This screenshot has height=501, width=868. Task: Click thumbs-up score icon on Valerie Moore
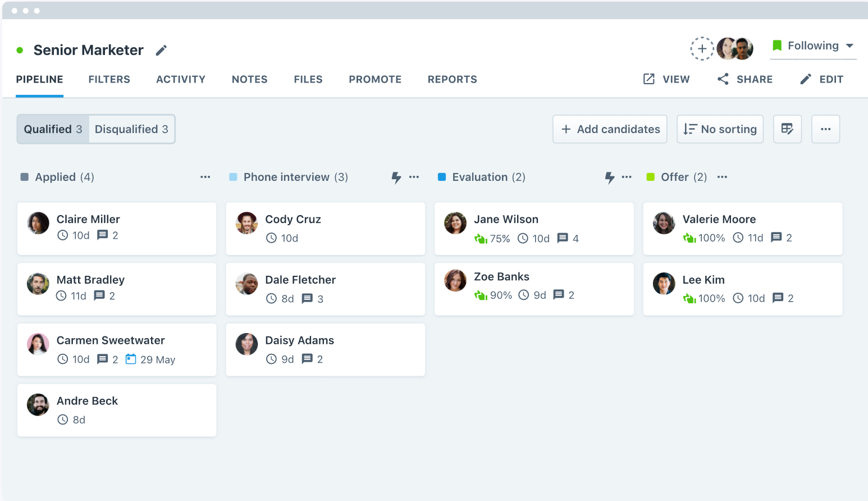pyautogui.click(x=689, y=238)
